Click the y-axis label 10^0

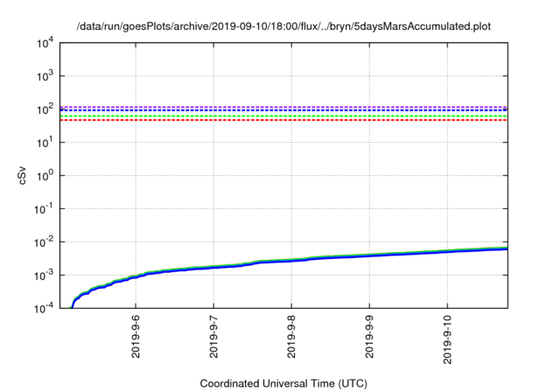click(x=45, y=175)
